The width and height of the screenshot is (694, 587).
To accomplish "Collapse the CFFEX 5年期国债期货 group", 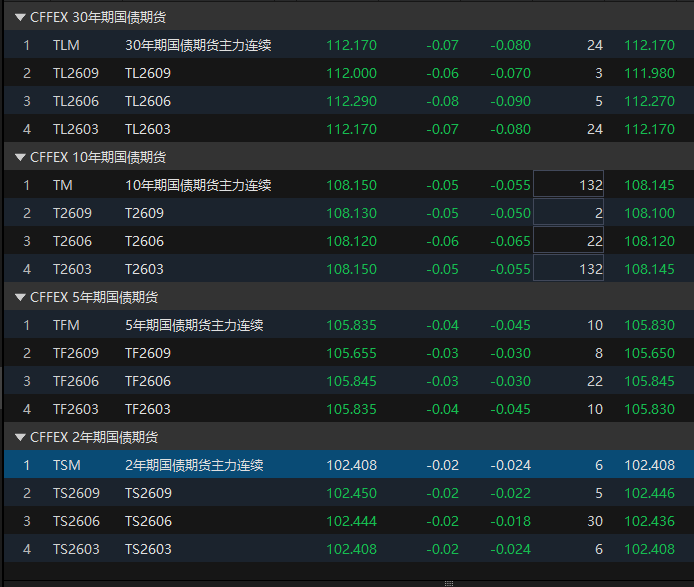I will (x=20, y=297).
